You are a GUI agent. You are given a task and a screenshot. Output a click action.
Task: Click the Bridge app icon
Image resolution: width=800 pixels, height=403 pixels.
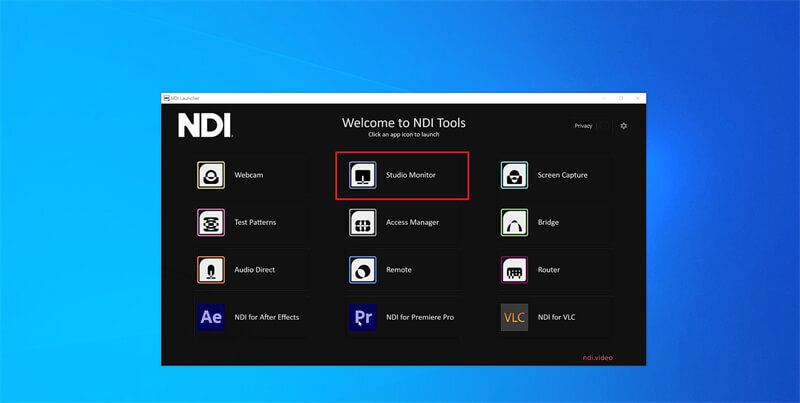tap(514, 222)
